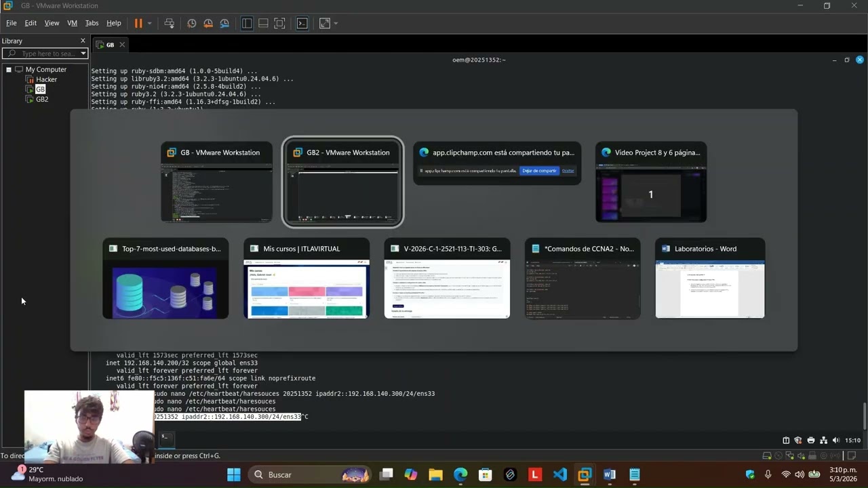Switch to V-2026-C-1-2521 window thumbnail
This screenshot has height=488, width=868.
pyautogui.click(x=447, y=278)
